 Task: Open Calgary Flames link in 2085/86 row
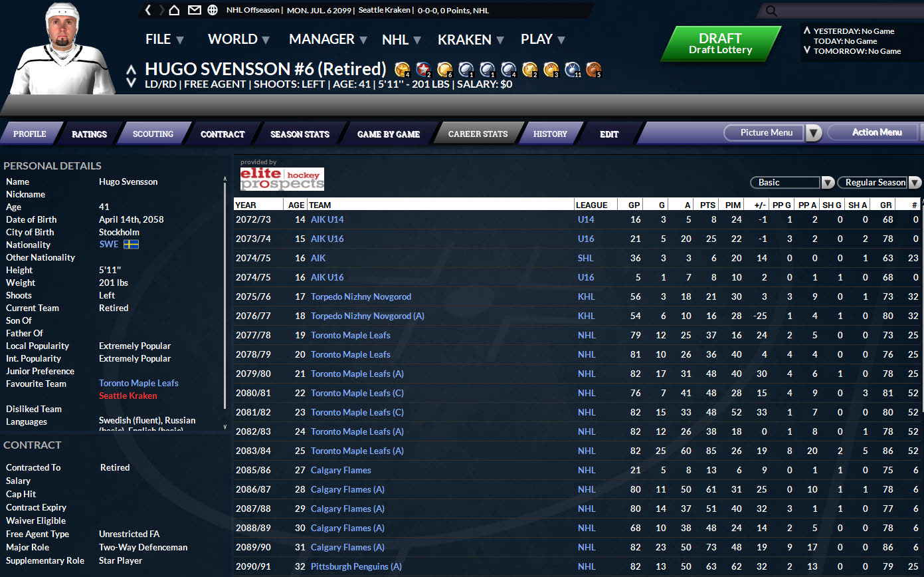(x=341, y=470)
